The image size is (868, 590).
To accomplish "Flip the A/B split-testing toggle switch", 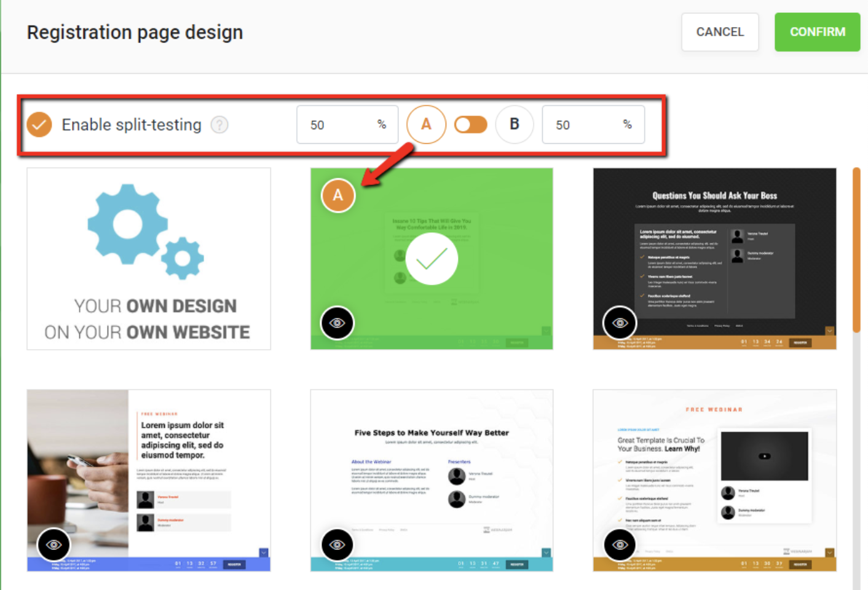I will point(470,124).
